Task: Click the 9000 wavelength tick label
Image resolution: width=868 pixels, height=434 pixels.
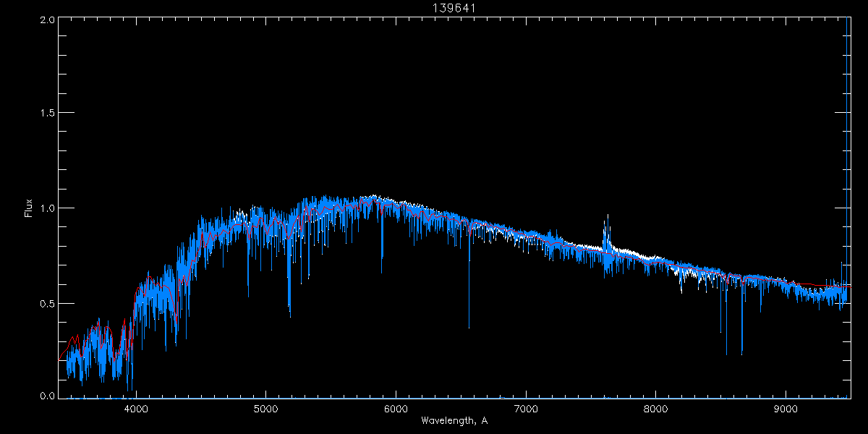Action: click(786, 408)
